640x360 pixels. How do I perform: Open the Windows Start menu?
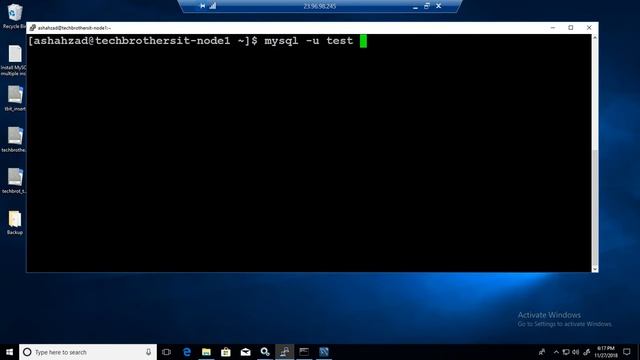click(x=9, y=352)
